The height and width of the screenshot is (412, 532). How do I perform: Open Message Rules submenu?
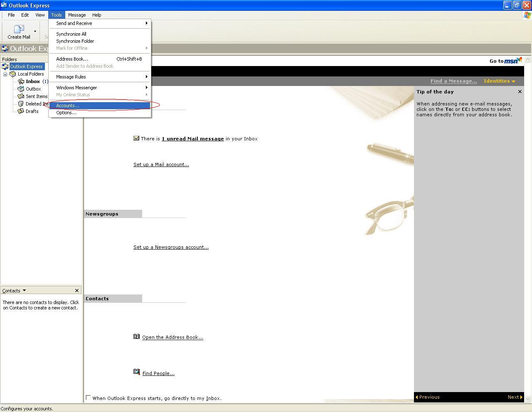[x=71, y=77]
